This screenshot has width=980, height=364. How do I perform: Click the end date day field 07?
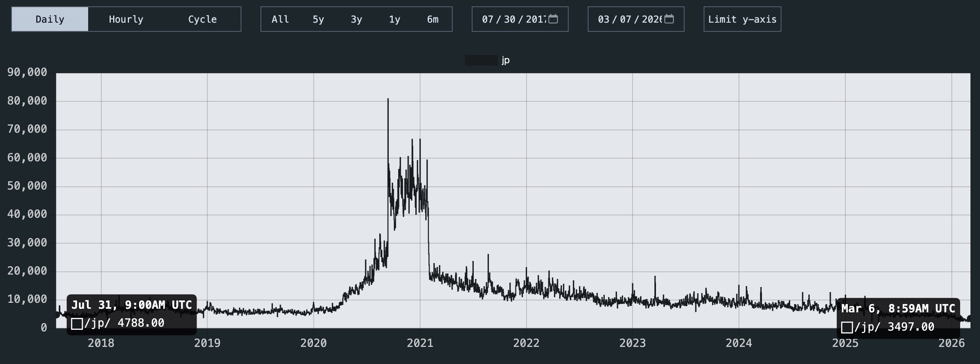pyautogui.click(x=625, y=19)
